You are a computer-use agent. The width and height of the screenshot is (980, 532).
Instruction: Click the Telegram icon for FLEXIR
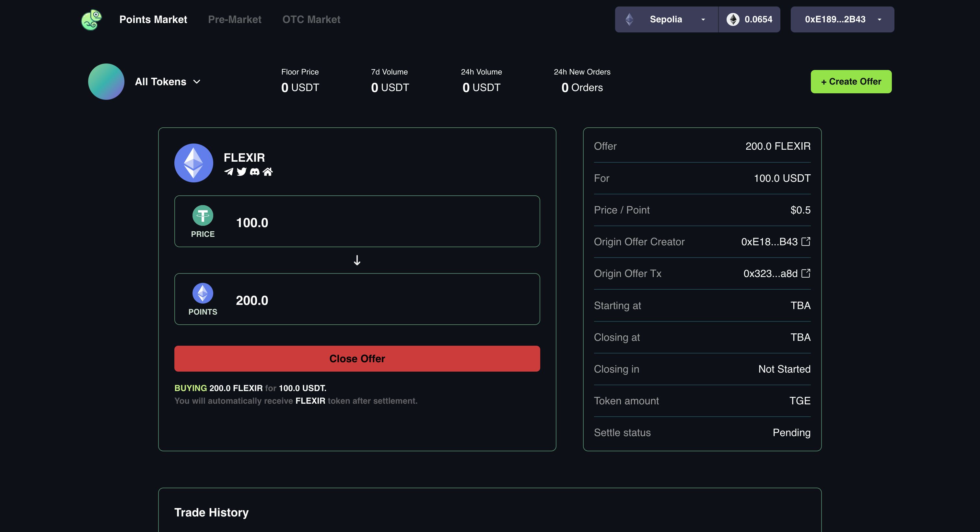coord(227,171)
